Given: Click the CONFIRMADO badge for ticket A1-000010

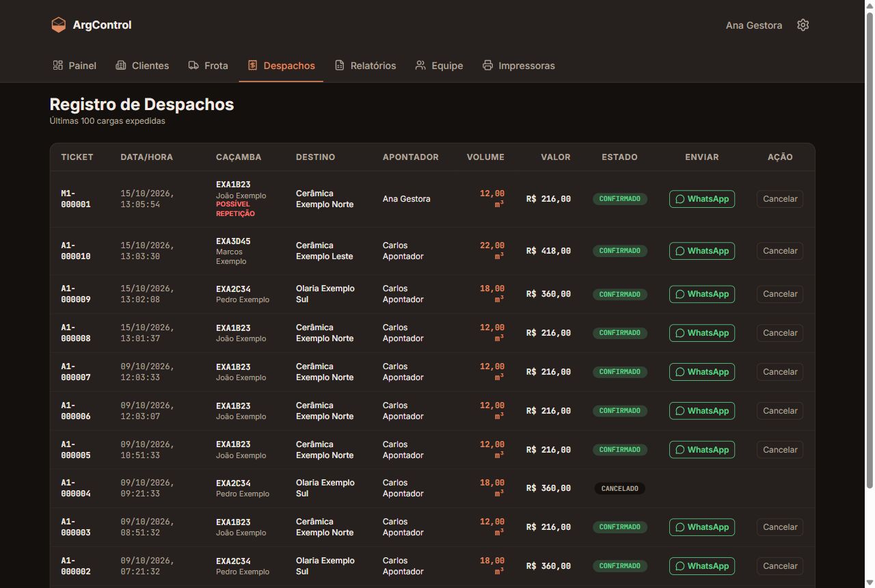Looking at the screenshot, I should 620,251.
